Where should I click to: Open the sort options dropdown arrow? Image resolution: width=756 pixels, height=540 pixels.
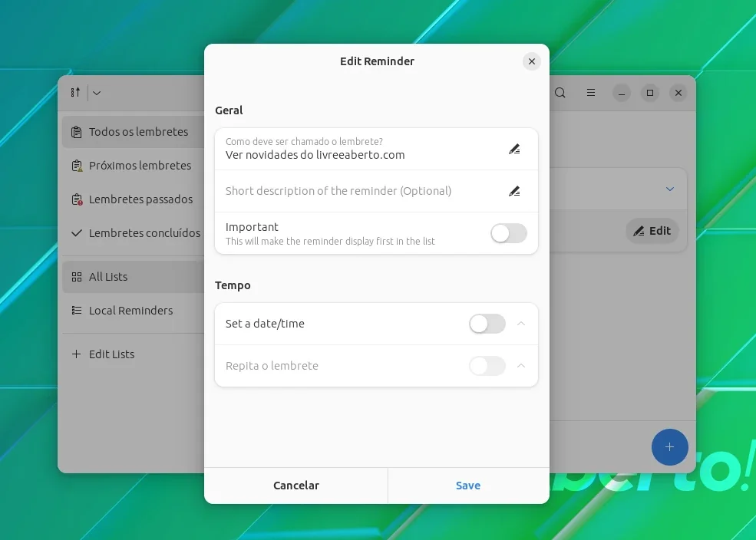point(97,93)
